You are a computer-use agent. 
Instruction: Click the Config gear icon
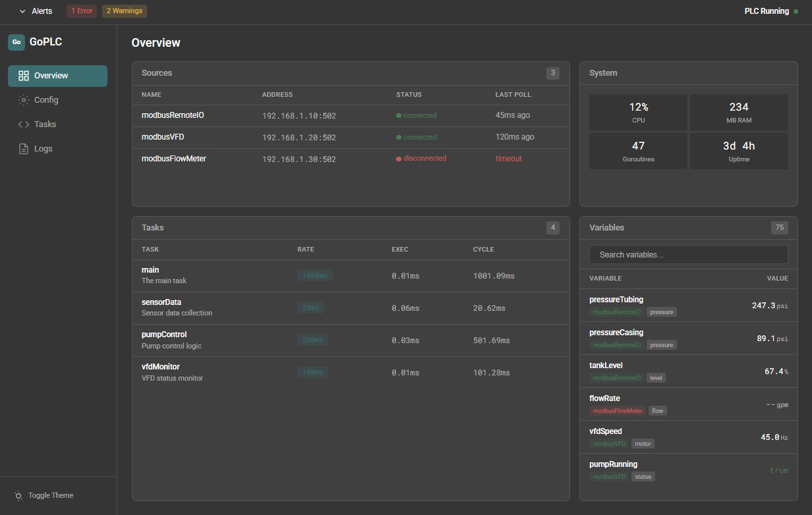pyautogui.click(x=24, y=100)
